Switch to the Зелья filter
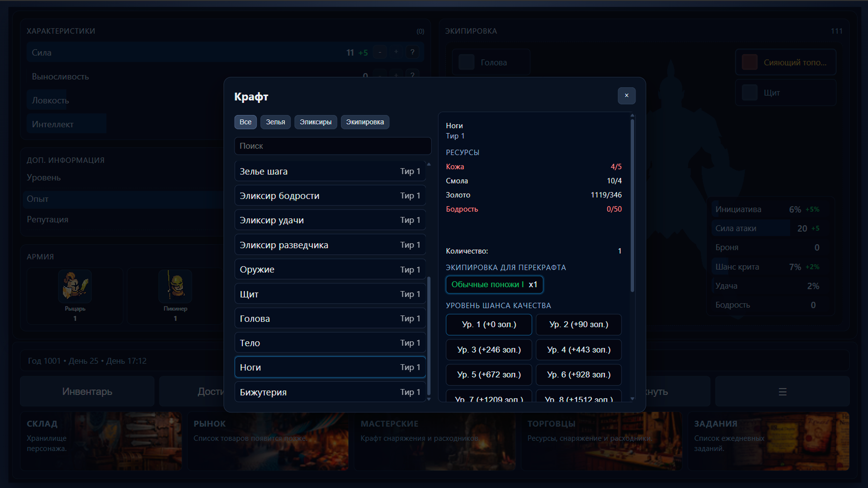This screenshot has height=488, width=868. (275, 122)
